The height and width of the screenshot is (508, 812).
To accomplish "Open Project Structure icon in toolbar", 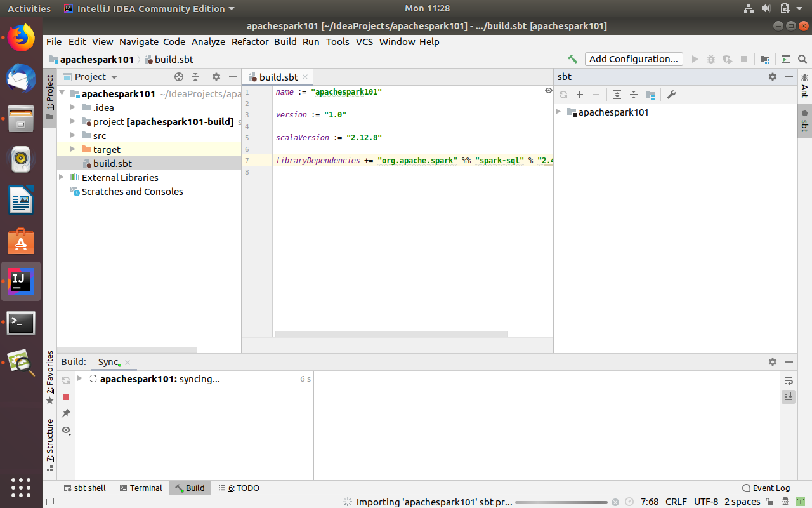I will click(x=765, y=59).
